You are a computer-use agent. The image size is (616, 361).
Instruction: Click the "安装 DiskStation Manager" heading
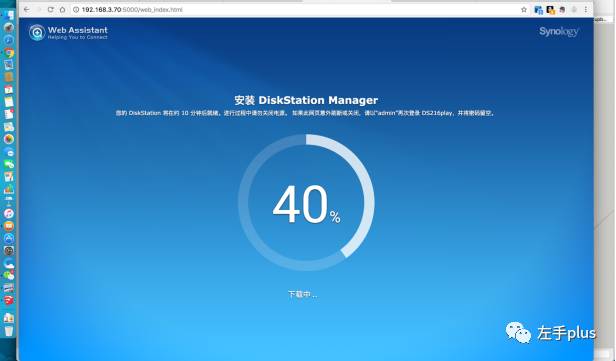click(x=306, y=100)
